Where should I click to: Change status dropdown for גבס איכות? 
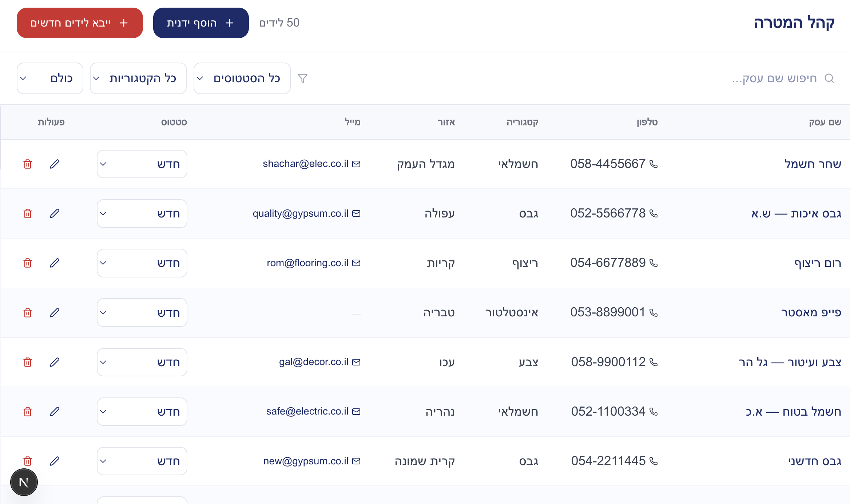(142, 213)
